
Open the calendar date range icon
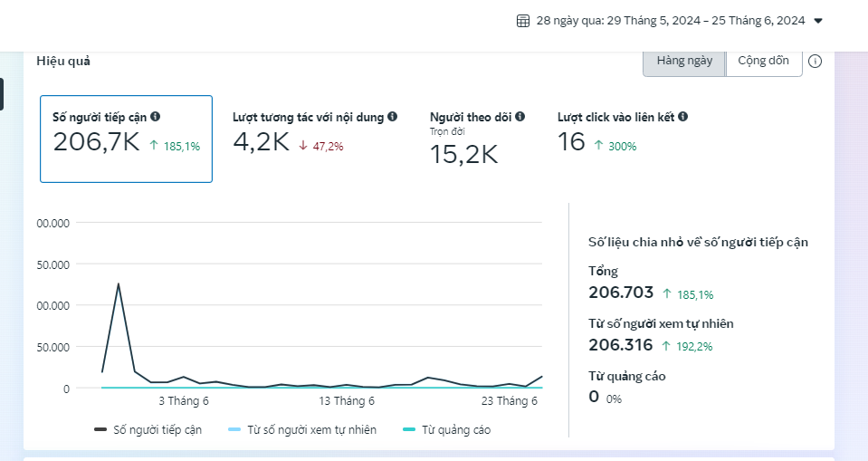(x=522, y=21)
